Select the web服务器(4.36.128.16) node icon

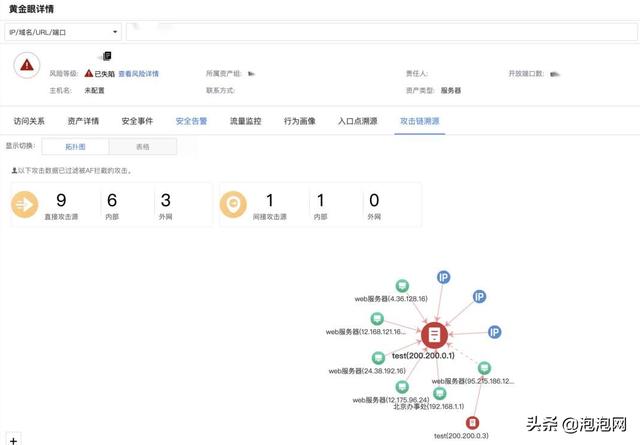pyautogui.click(x=402, y=285)
